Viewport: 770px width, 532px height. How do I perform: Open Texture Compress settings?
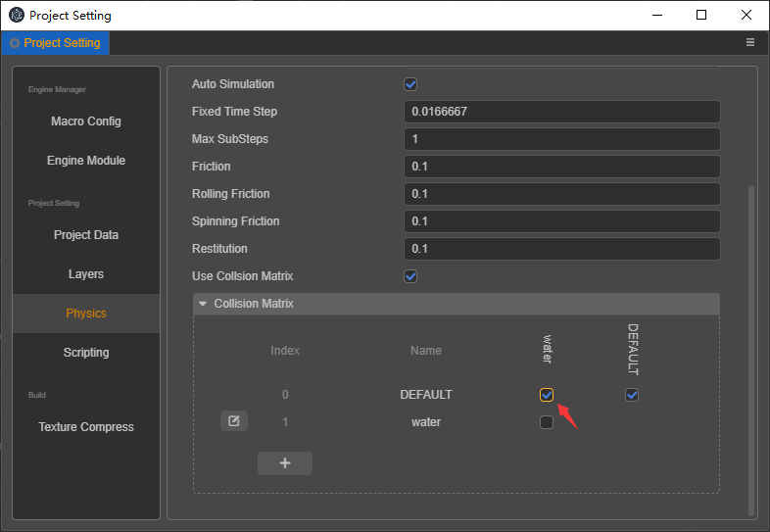pos(86,427)
